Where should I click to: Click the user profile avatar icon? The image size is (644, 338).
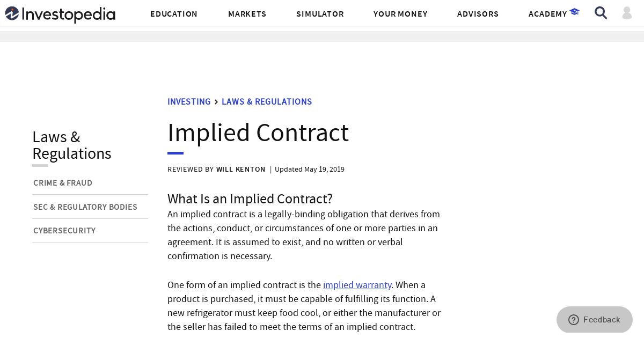pos(627,13)
